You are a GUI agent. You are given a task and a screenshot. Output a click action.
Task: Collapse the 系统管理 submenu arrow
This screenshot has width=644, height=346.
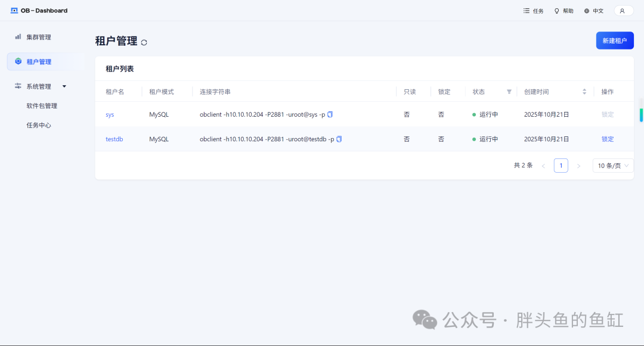(x=64, y=86)
